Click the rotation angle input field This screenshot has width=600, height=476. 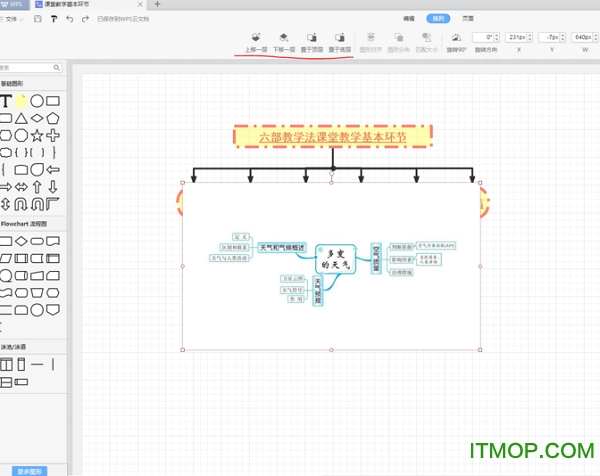[x=485, y=37]
